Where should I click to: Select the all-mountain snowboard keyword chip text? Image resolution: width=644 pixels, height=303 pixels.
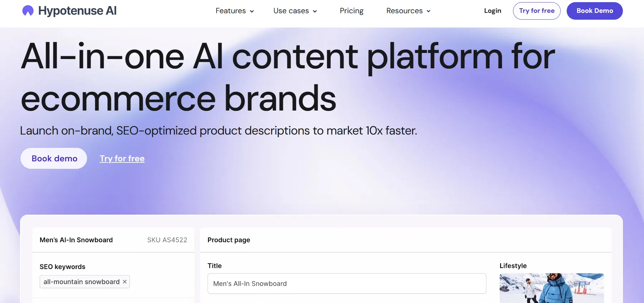point(82,282)
